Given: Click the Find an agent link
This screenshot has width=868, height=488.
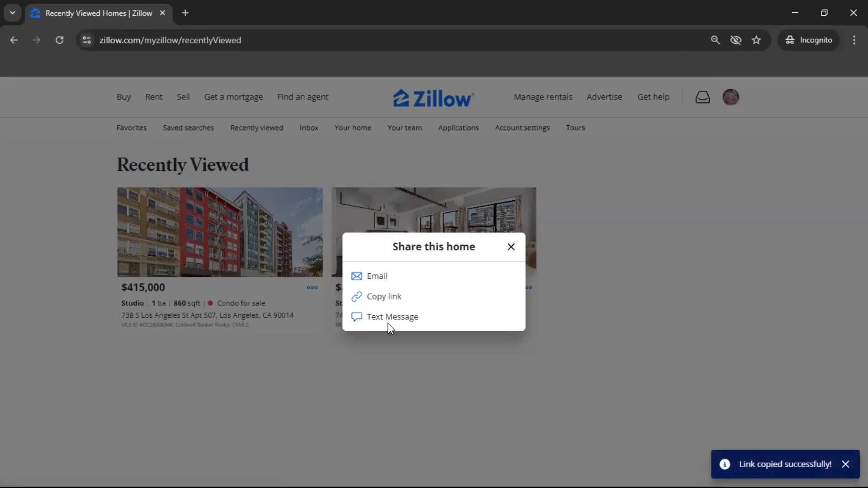Looking at the screenshot, I should click(x=303, y=97).
